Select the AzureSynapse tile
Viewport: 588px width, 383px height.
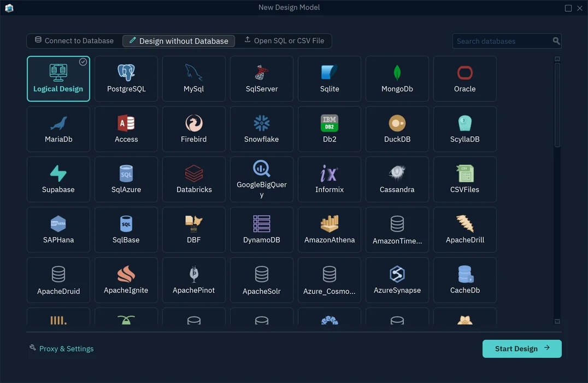(397, 280)
